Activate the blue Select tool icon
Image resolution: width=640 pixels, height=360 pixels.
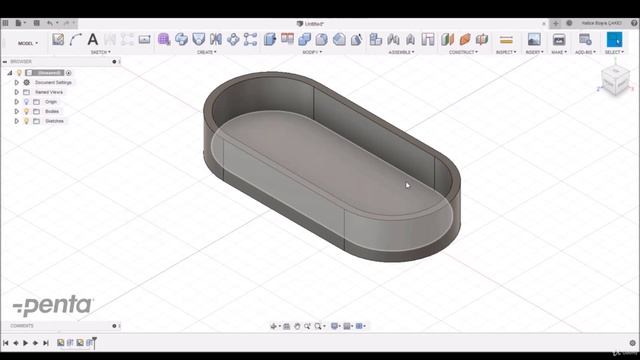[614, 39]
